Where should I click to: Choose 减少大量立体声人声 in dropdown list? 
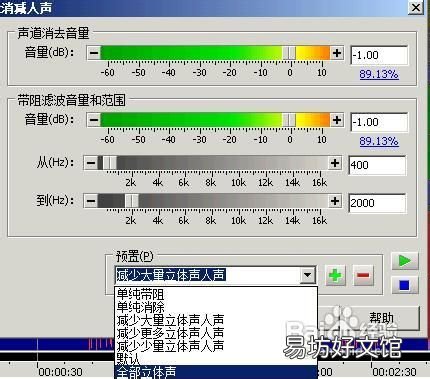[x=216, y=320]
